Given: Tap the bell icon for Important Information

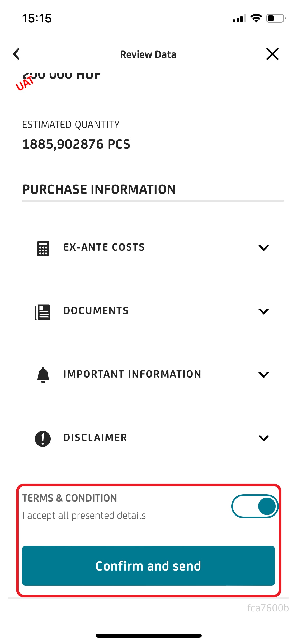Looking at the screenshot, I should [43, 375].
